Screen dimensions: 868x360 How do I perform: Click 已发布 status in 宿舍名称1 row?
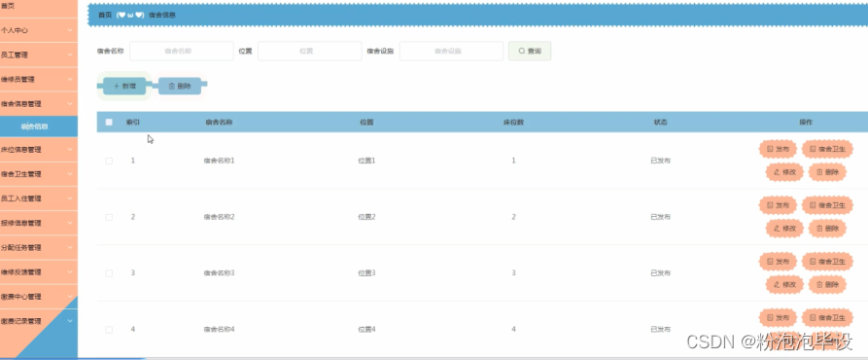click(x=660, y=161)
